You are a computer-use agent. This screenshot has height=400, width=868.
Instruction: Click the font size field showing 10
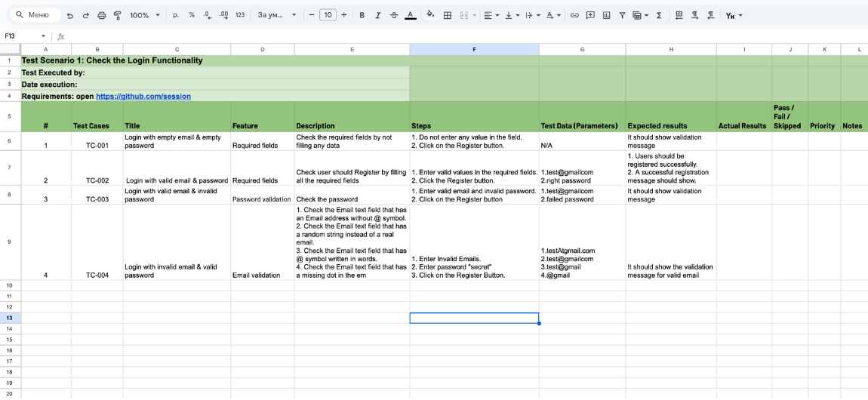coord(328,16)
